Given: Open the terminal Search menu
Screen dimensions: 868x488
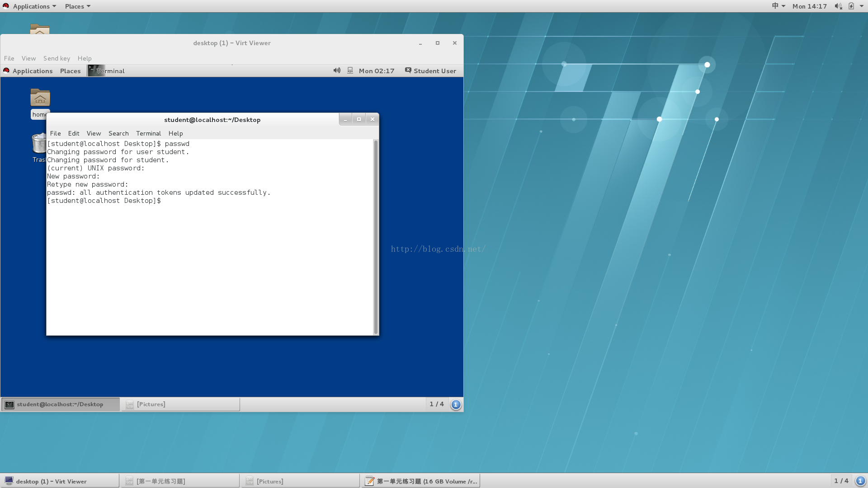Looking at the screenshot, I should point(118,133).
